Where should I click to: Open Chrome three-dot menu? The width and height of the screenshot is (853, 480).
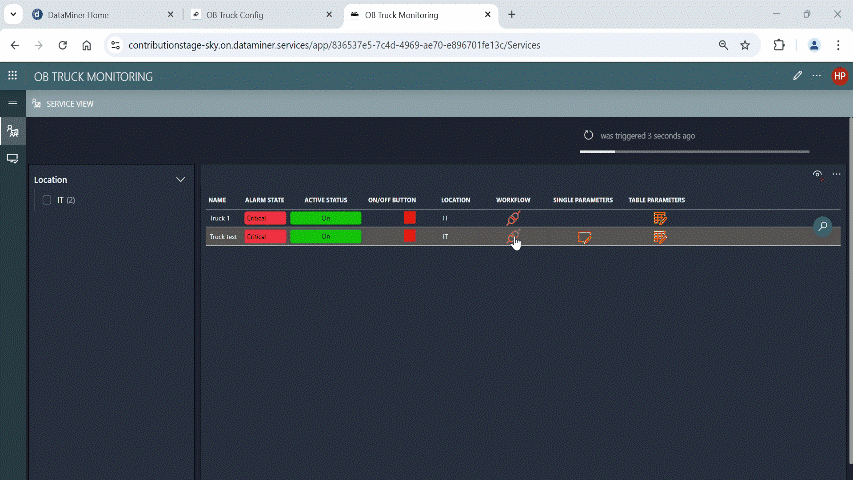(x=838, y=45)
